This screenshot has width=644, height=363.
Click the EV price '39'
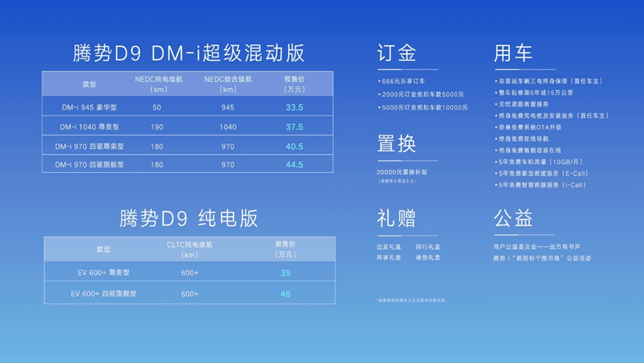(285, 273)
